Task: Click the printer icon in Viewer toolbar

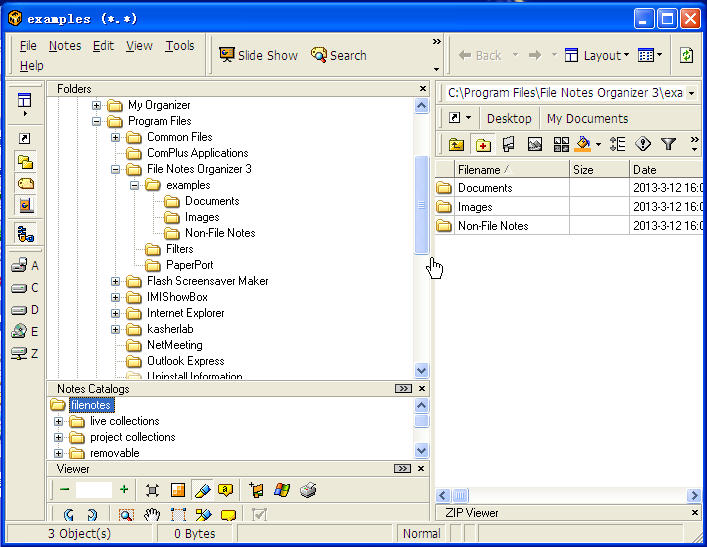Action: [309, 490]
